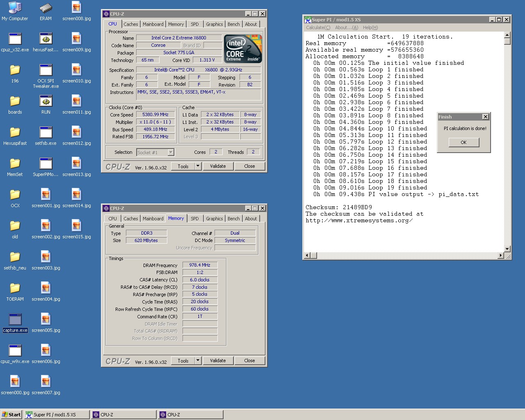
Task: Open Mainboard tab in top CPU-Z window
Action: coord(153,24)
